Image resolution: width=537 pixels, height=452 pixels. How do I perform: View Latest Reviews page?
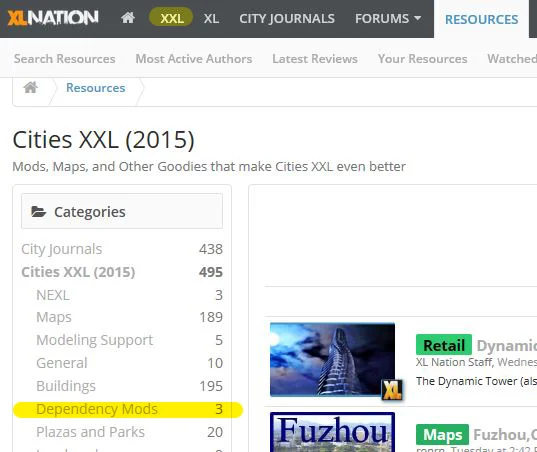click(x=315, y=59)
